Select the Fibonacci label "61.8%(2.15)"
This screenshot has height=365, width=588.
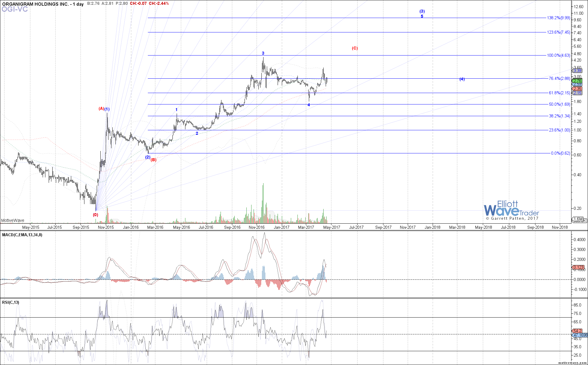[x=559, y=93]
